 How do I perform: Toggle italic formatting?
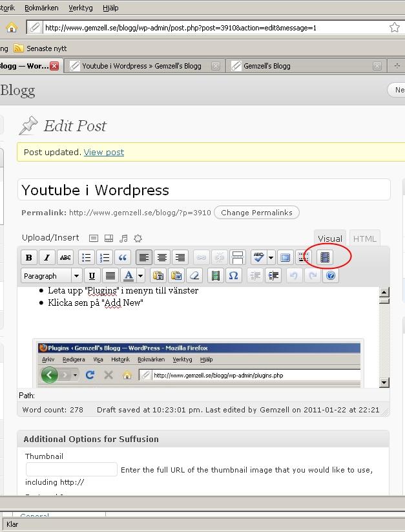pyautogui.click(x=47, y=257)
